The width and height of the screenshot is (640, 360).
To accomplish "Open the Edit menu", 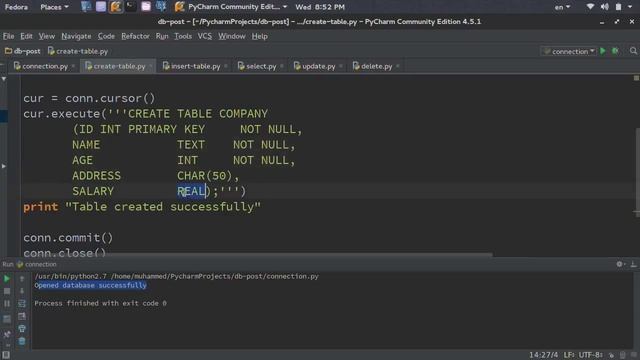I will pyautogui.click(x=26, y=36).
